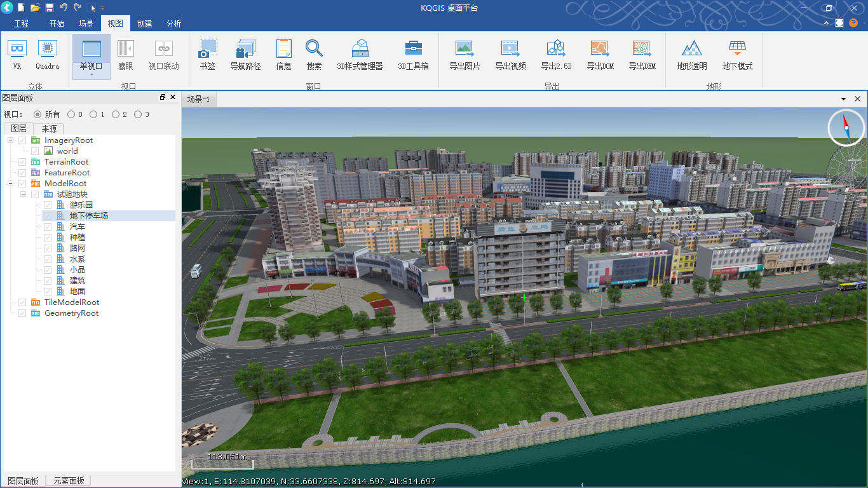Viewport: 868px width, 488px height.
Task: Open the 单视口 viewport dropdown arrow
Action: (92, 75)
